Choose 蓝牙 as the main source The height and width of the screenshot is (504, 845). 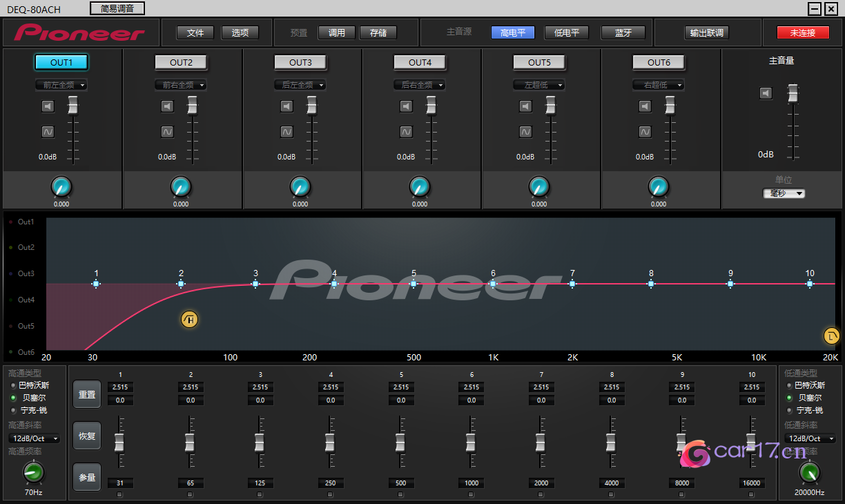click(623, 32)
